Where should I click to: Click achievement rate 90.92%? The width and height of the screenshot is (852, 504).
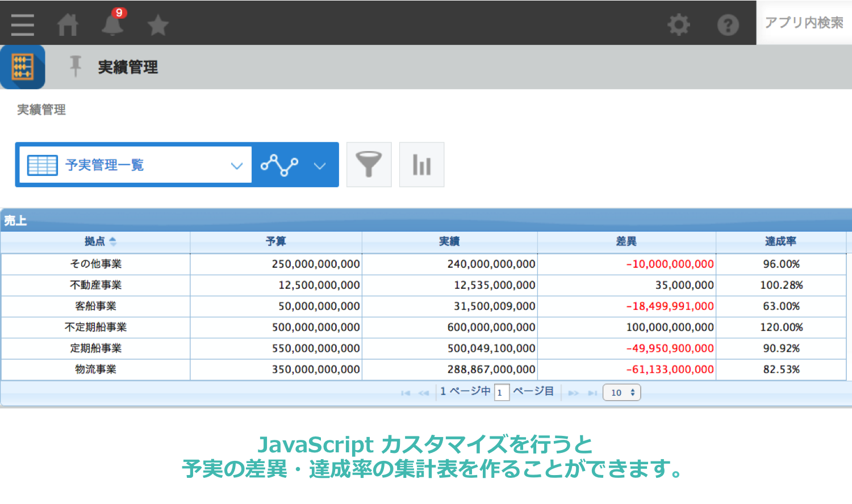tap(782, 348)
